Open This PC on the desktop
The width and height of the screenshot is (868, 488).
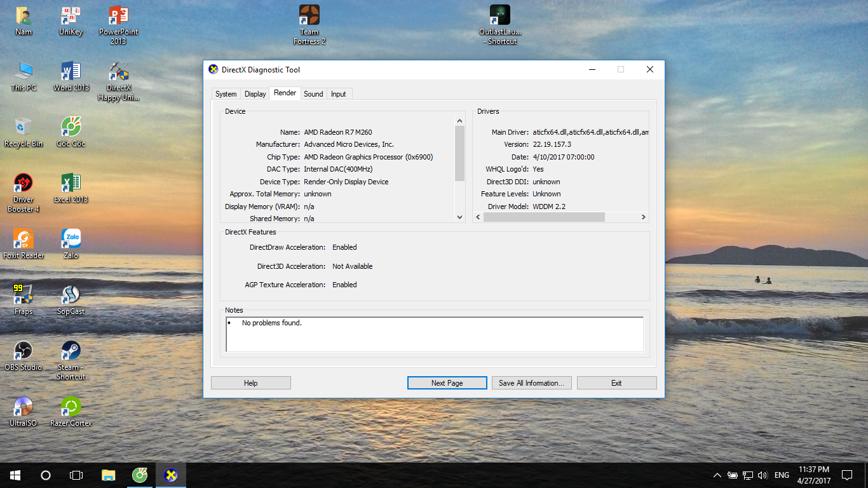click(x=24, y=77)
